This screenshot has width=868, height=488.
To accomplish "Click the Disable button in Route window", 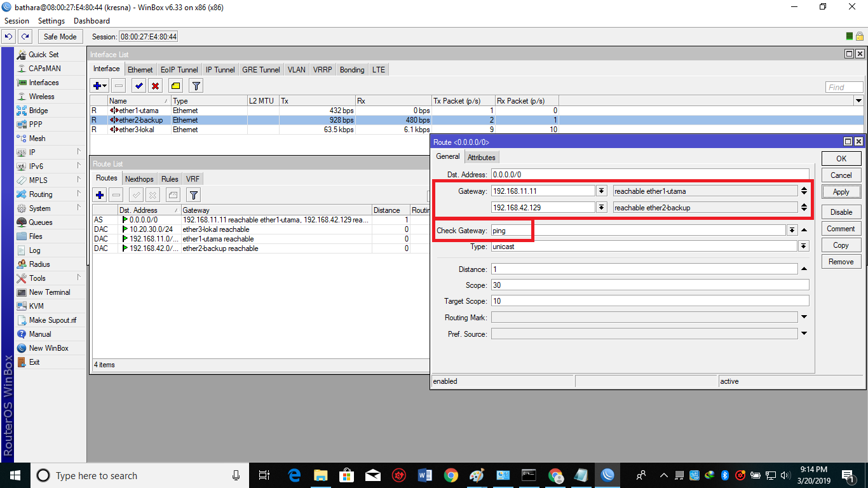I will (x=841, y=212).
